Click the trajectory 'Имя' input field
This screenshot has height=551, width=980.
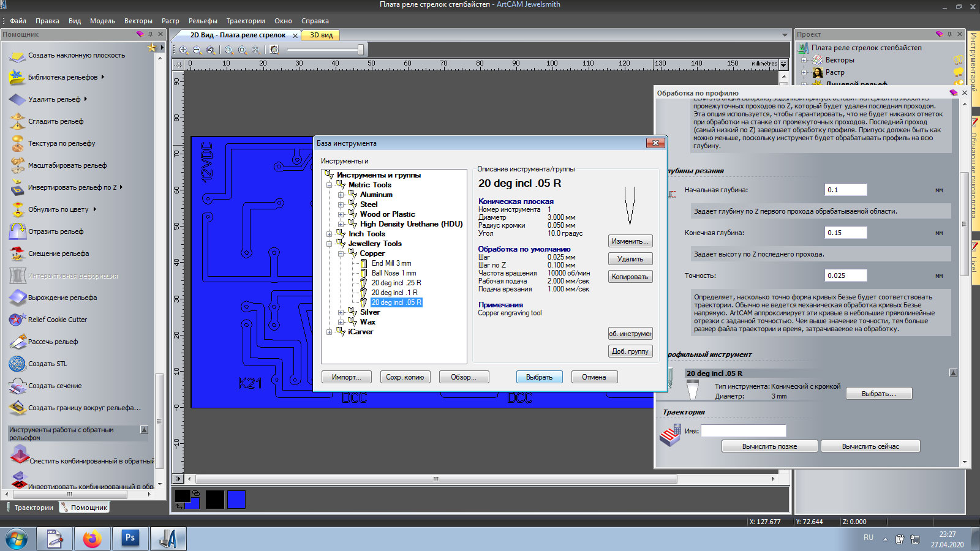(744, 431)
